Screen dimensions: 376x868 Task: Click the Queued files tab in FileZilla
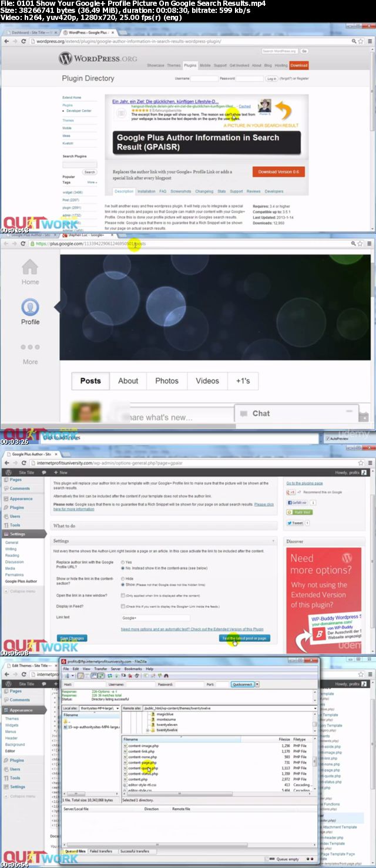tap(75, 851)
